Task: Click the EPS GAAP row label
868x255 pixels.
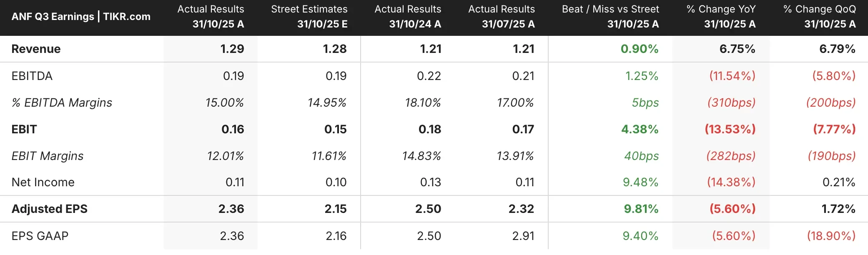Action: [x=40, y=236]
